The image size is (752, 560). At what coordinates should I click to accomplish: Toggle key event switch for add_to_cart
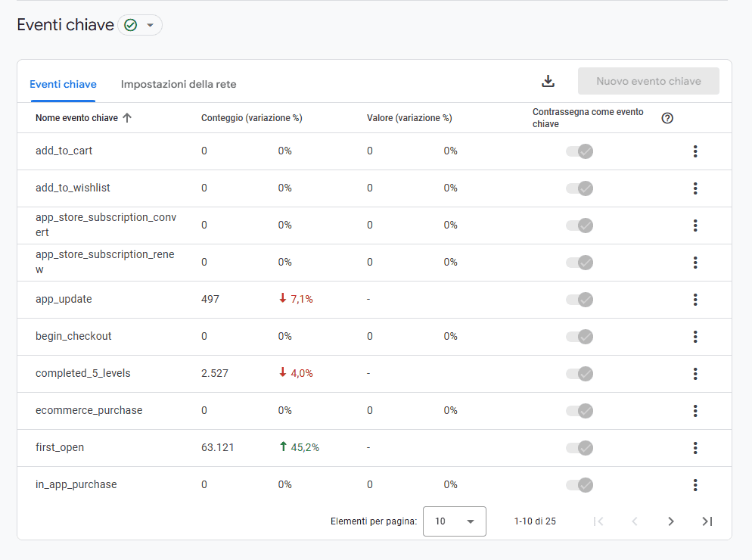click(580, 151)
